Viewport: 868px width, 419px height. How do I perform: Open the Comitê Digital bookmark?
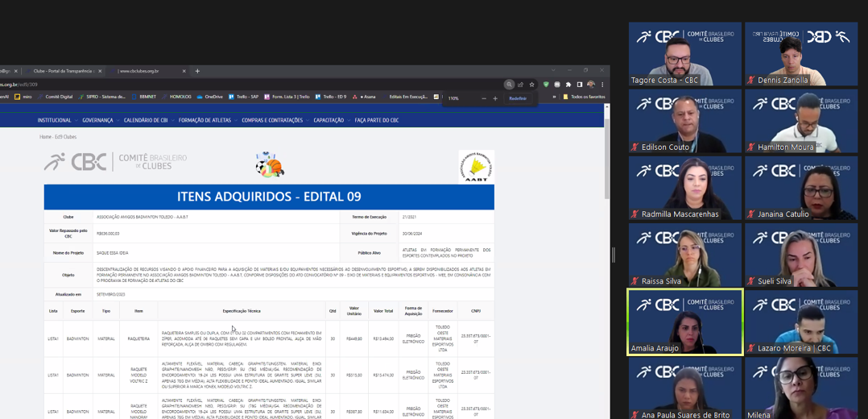(x=55, y=97)
